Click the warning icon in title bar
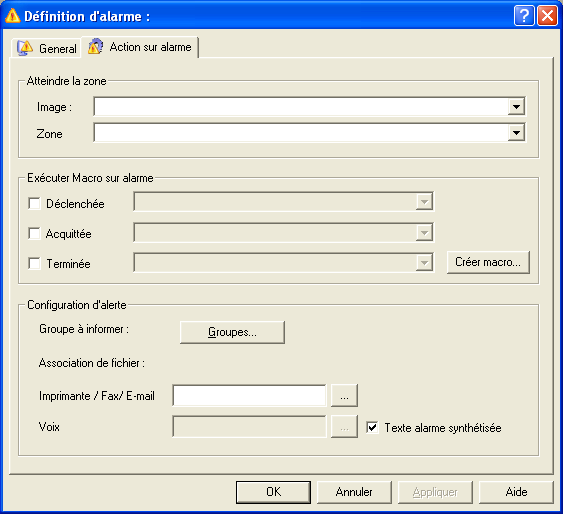The image size is (563, 514). pyautogui.click(x=13, y=16)
